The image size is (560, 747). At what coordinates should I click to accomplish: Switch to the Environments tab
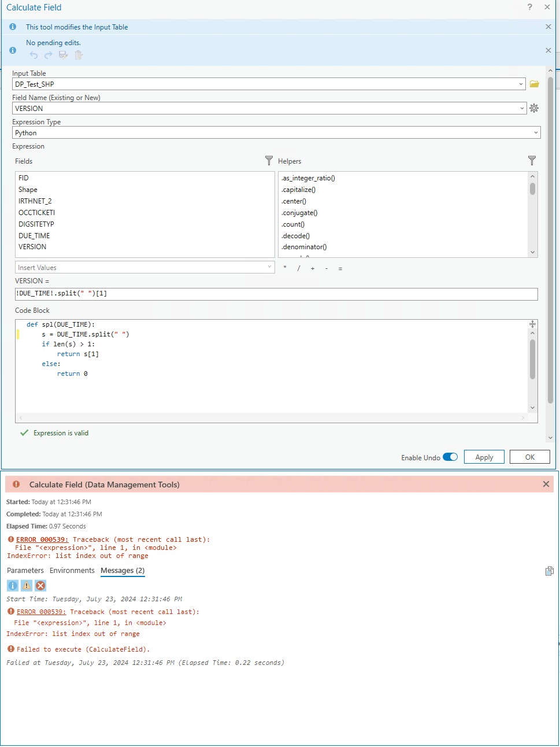pyautogui.click(x=72, y=570)
